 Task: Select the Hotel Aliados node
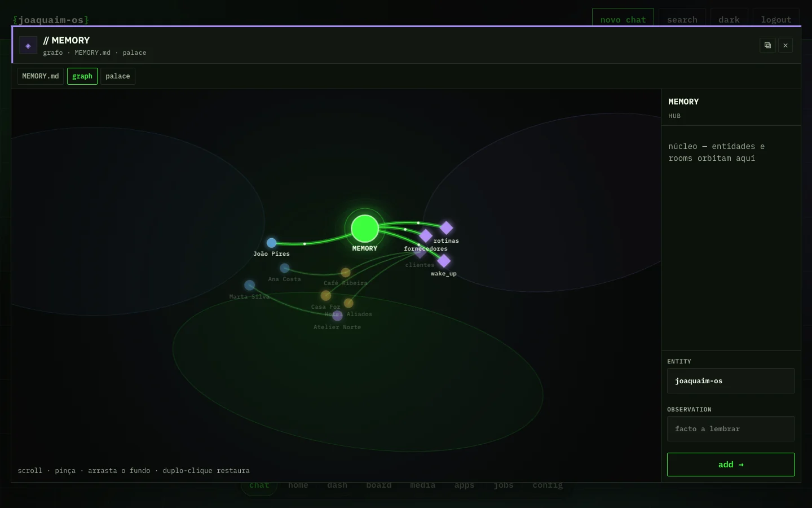[x=348, y=303]
